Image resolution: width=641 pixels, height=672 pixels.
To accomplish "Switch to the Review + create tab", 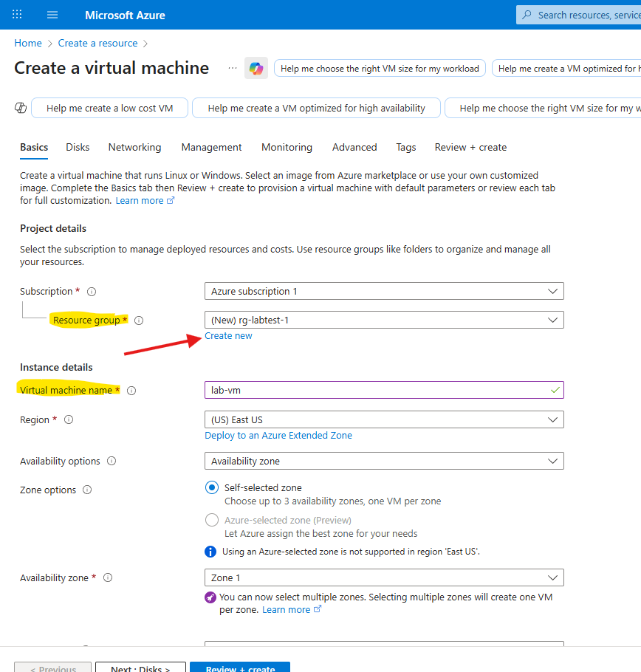I will [470, 148].
